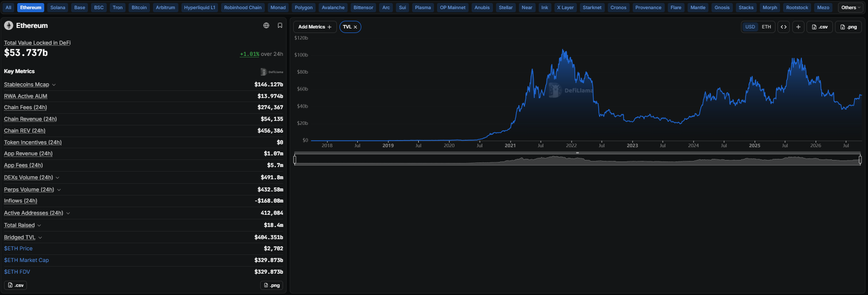
Task: Remove the TVL metric chip via its X
Action: (x=355, y=27)
